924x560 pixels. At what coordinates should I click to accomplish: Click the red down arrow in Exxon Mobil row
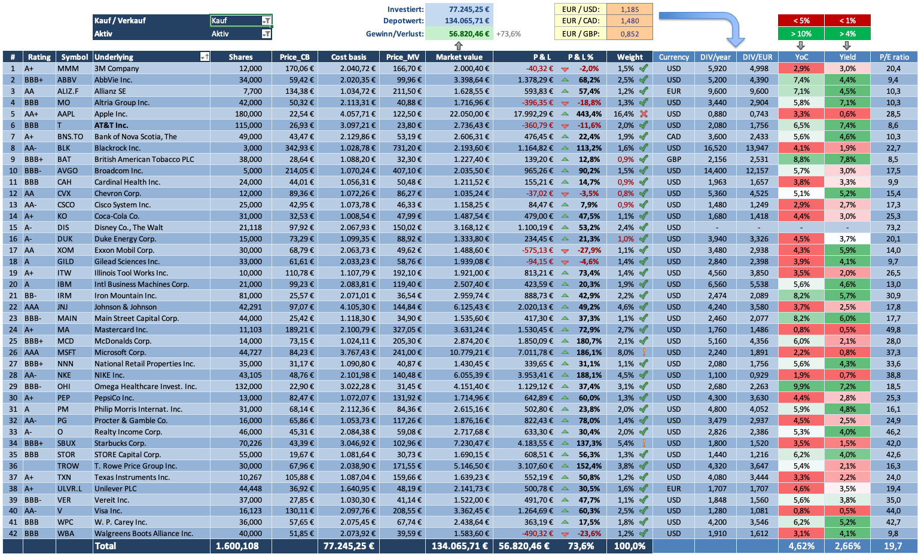pyautogui.click(x=565, y=250)
